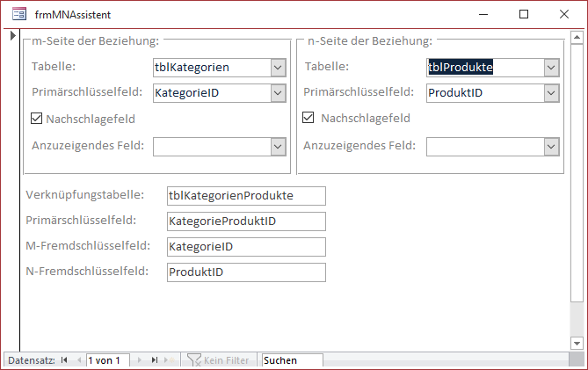Expand the m-Seite Anzuzeigendes Feld dropdown
Image resolution: width=588 pixels, height=370 pixels.
pyautogui.click(x=278, y=147)
